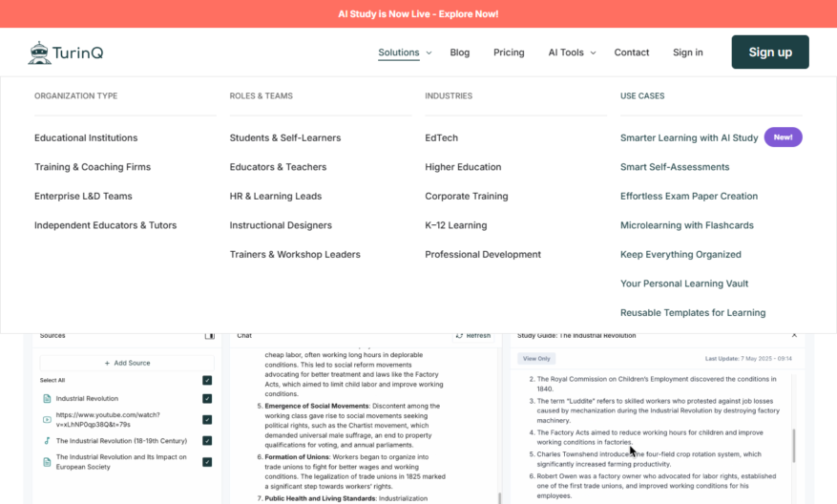Click the Formation of Unions heading
Screen dimensions: 837x504
(x=297, y=457)
